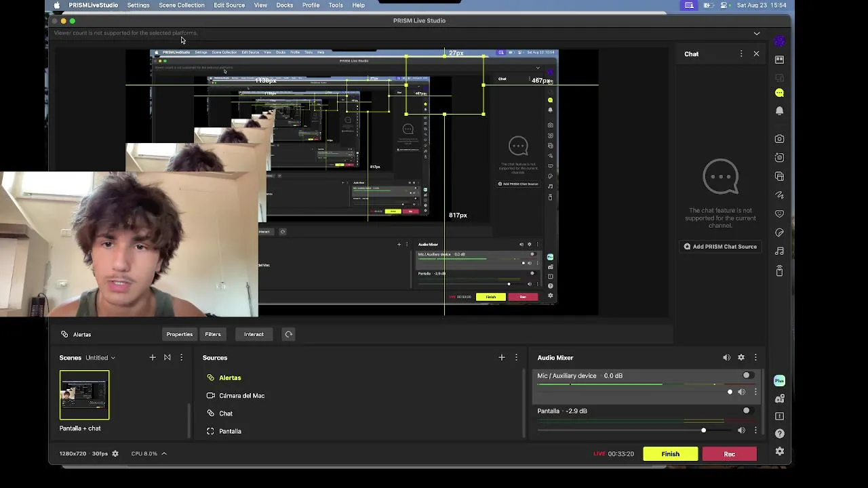Open Audio Mixer panel three-dot menu
This screenshot has height=488, width=868.
click(755, 358)
